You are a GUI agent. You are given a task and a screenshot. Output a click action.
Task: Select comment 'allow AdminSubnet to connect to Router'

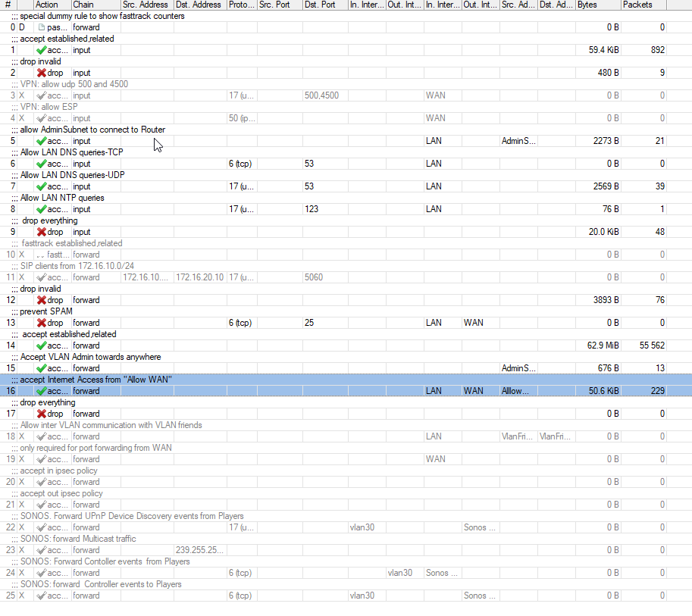[92, 130]
